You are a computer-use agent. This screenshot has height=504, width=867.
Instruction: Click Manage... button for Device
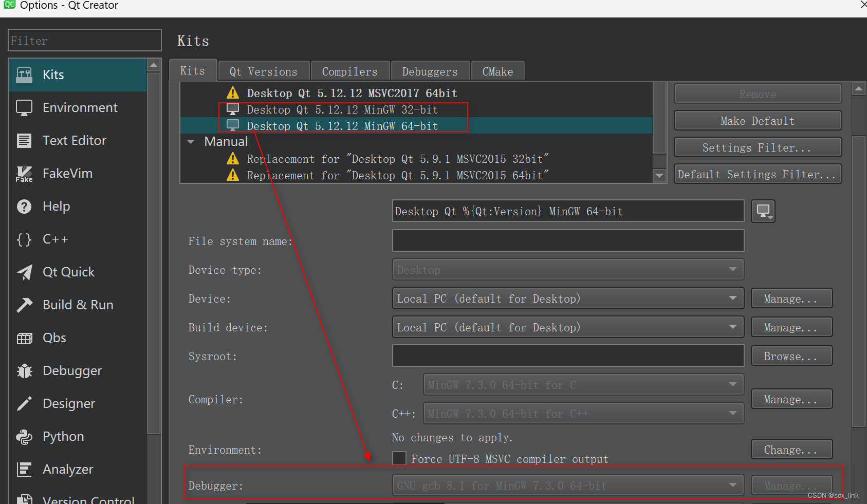tap(791, 298)
